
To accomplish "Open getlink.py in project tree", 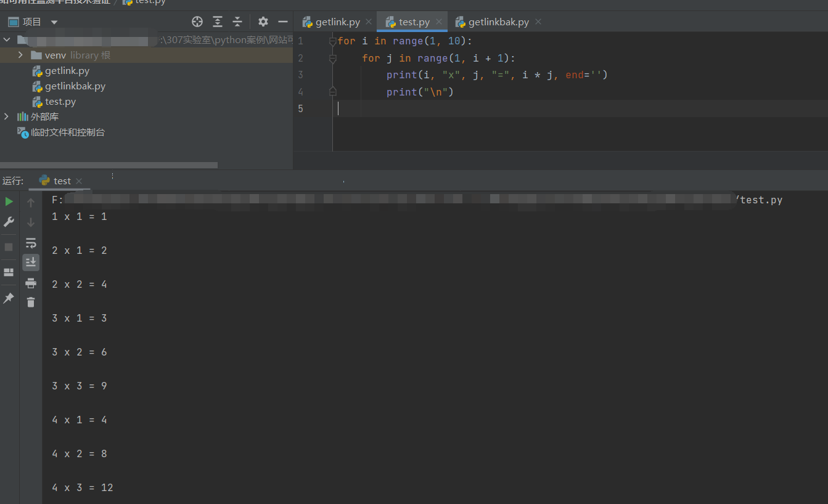I will coord(67,71).
